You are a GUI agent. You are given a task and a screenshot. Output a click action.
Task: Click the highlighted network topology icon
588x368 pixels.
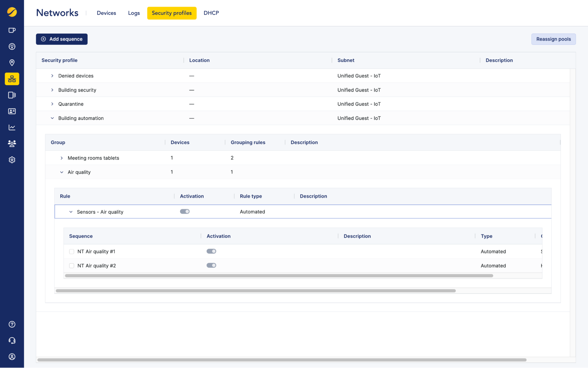pos(12,79)
